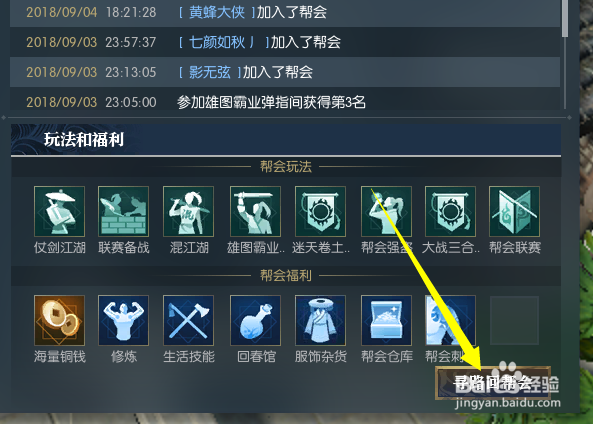Image resolution: width=593 pixels, height=424 pixels.
Task: Open the 服饰杂货 clothing shop icon
Action: tap(320, 320)
